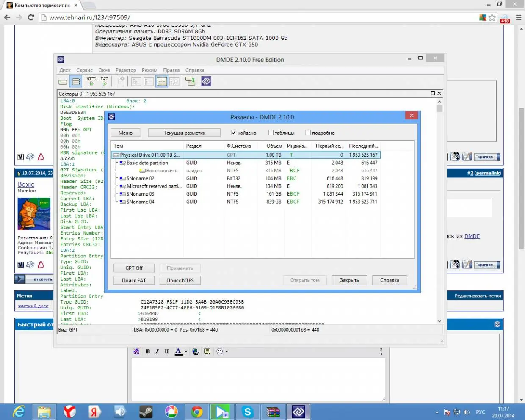The width and height of the screenshot is (525, 420).
Task: Open the 'Меню' dropdown in partitions dialog
Action: (x=125, y=133)
